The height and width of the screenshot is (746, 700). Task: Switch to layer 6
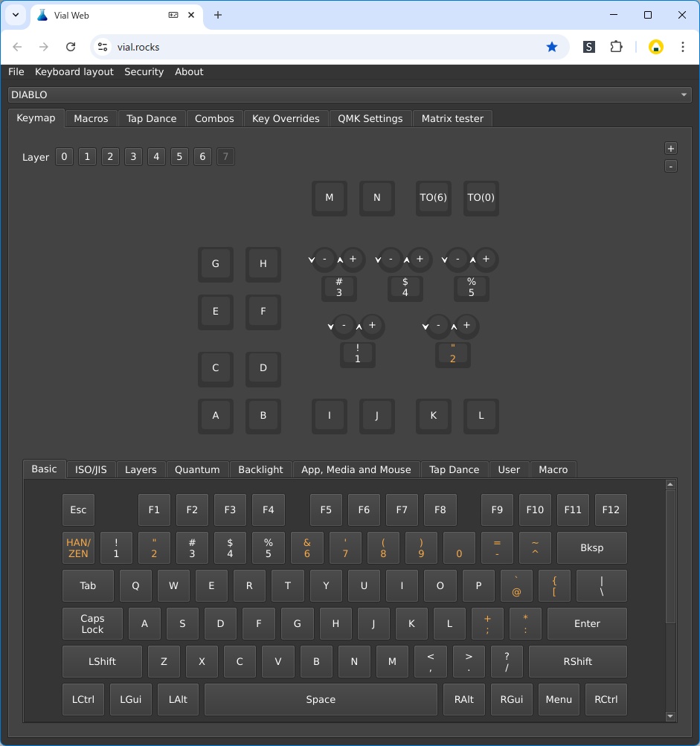tap(202, 156)
